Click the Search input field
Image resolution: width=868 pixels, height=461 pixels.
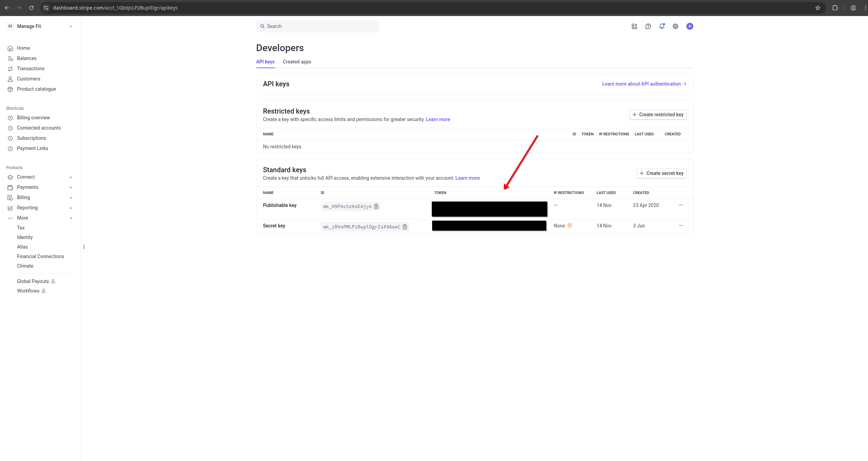click(x=317, y=26)
